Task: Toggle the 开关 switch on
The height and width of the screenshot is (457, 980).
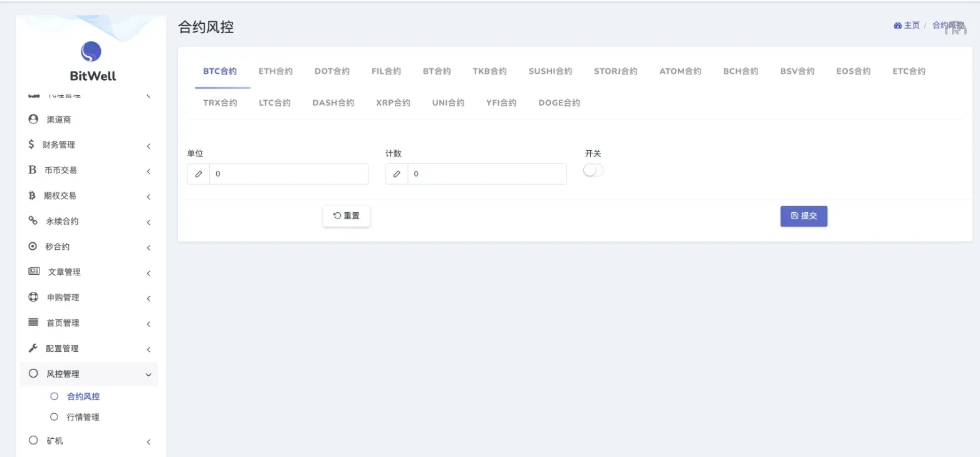Action: (593, 170)
